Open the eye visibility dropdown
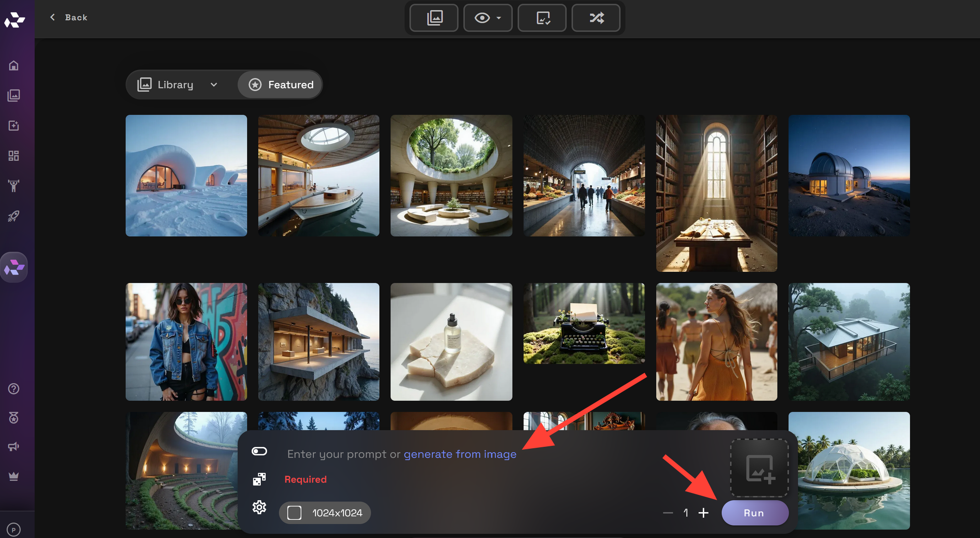 pyautogui.click(x=488, y=18)
